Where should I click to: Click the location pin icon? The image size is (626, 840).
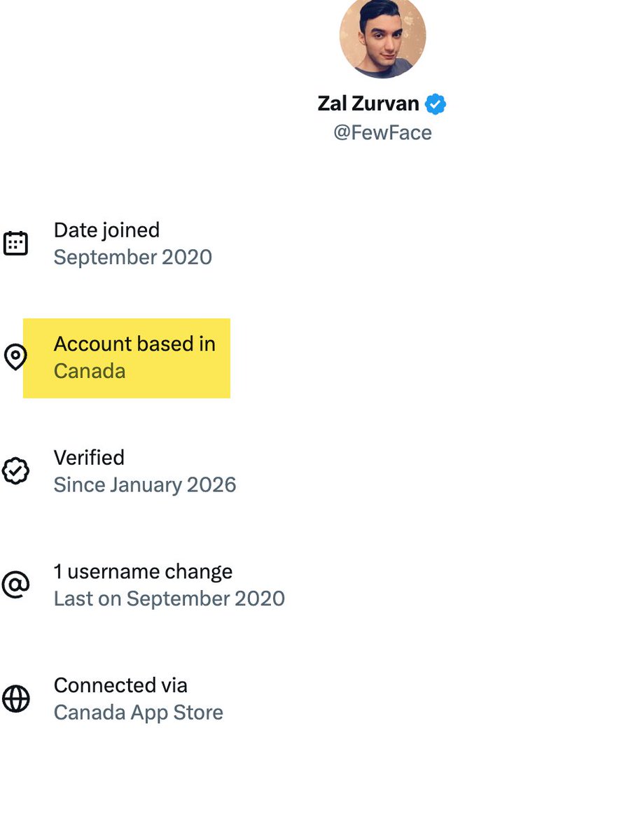click(15, 357)
